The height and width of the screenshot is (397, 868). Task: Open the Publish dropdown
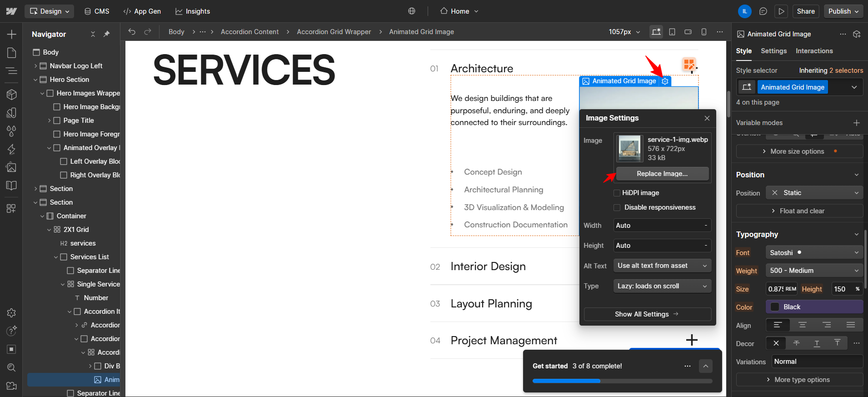pyautogui.click(x=843, y=11)
